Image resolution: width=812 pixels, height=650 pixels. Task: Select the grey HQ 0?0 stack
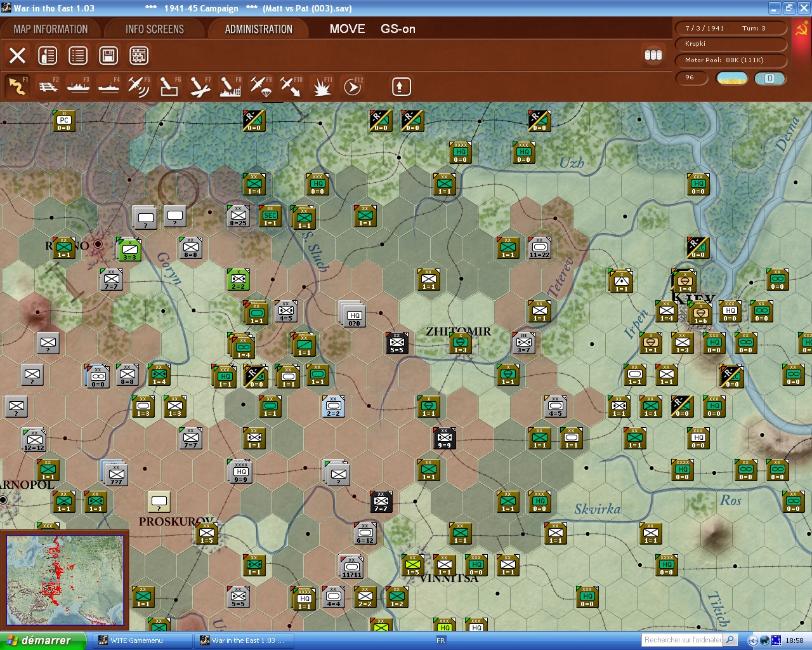tap(353, 315)
